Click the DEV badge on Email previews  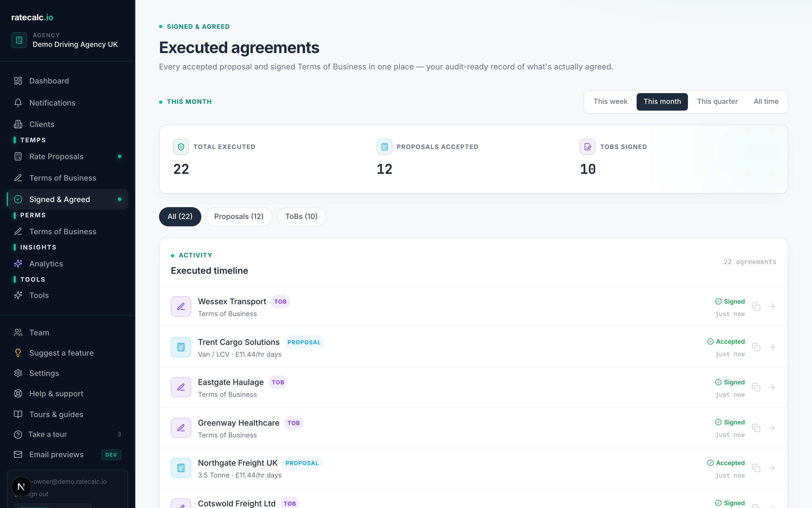(x=111, y=455)
